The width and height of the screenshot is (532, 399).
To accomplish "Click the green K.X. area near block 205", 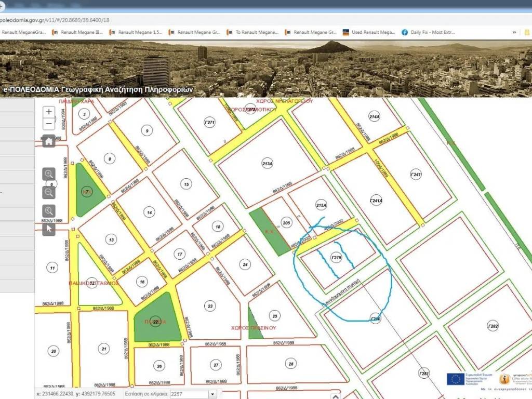I will tap(270, 233).
